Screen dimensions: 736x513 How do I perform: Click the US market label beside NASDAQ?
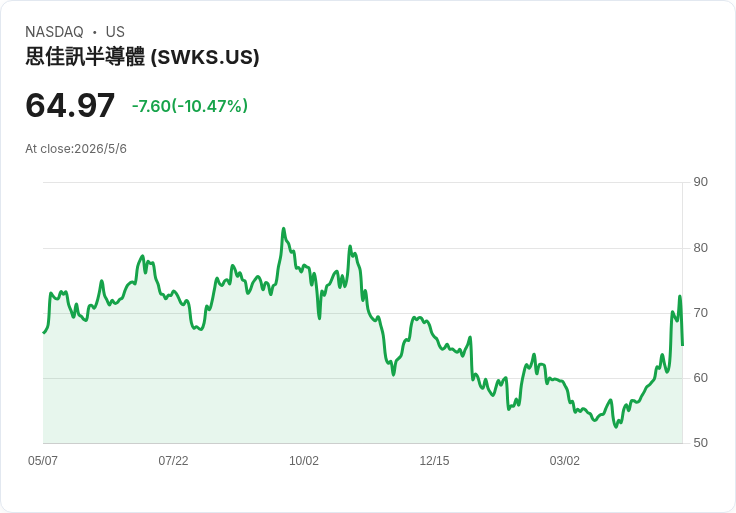coord(115,32)
